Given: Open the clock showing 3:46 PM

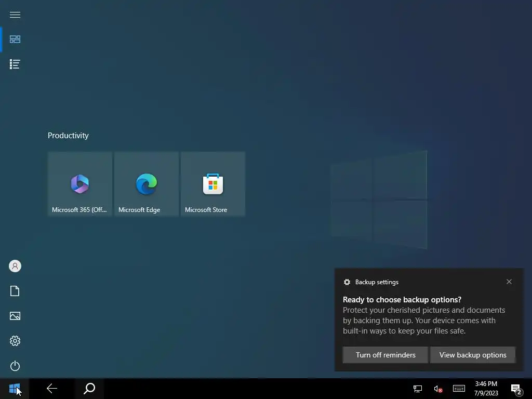Looking at the screenshot, I should coord(486,389).
